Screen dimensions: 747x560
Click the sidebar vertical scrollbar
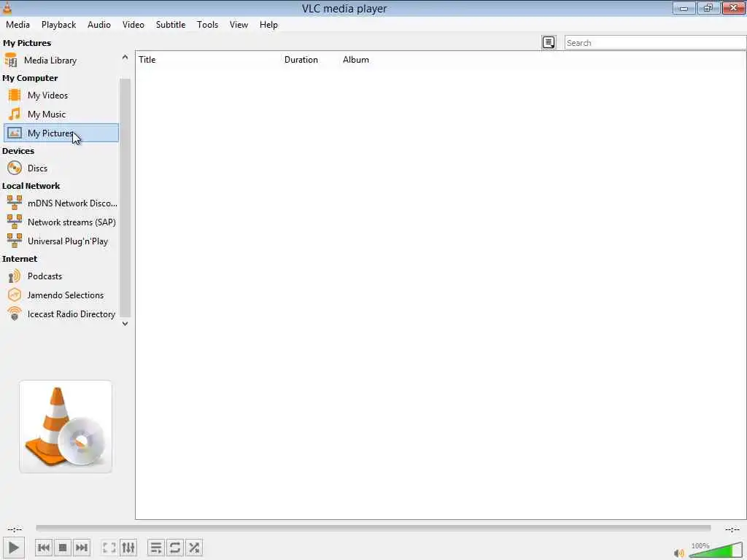click(x=125, y=198)
